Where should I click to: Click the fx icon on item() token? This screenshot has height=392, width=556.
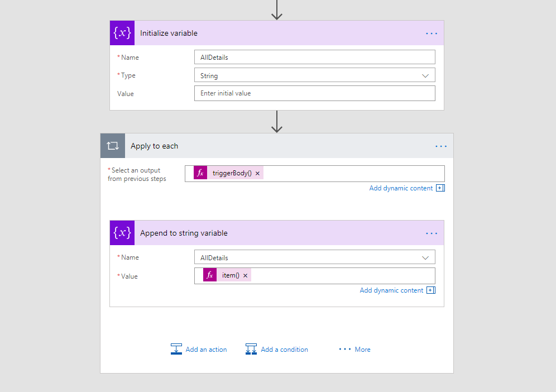pos(210,275)
